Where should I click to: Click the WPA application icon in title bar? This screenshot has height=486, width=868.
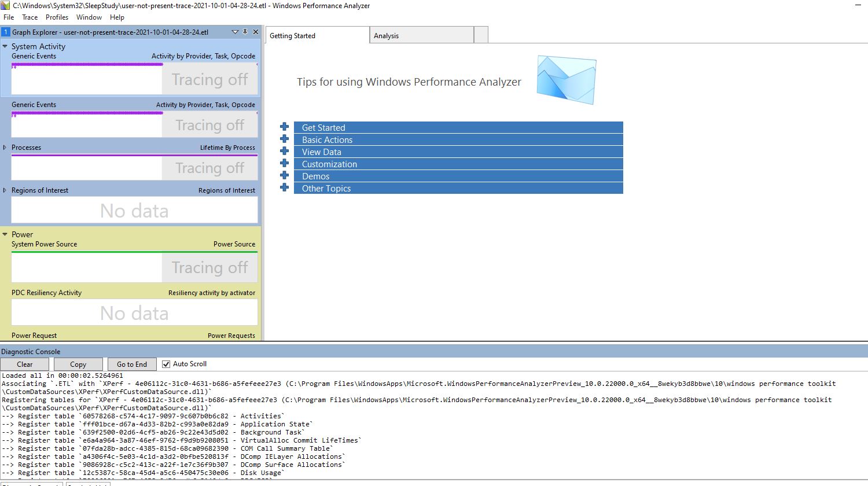pyautogui.click(x=6, y=5)
